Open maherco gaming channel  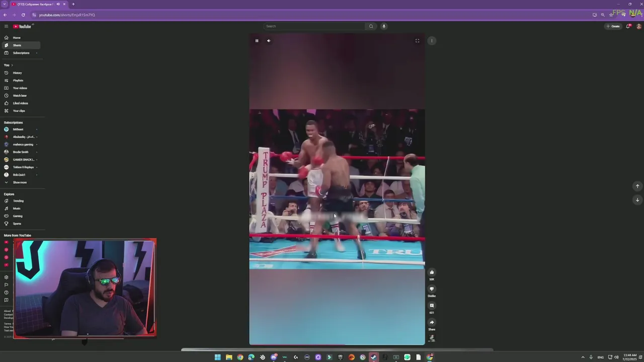point(20,144)
